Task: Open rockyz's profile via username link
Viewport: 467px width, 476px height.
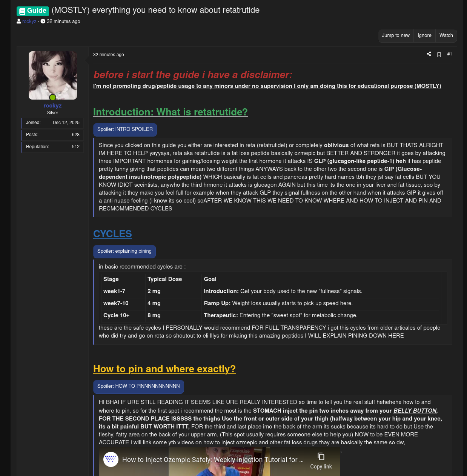Action: pyautogui.click(x=52, y=106)
